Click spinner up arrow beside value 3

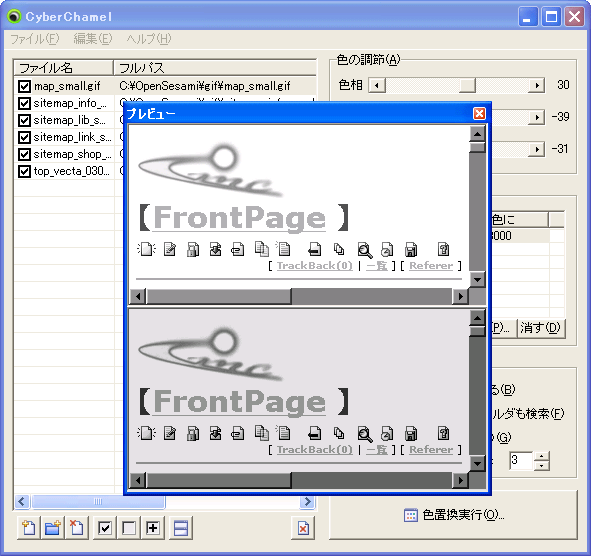(542, 456)
